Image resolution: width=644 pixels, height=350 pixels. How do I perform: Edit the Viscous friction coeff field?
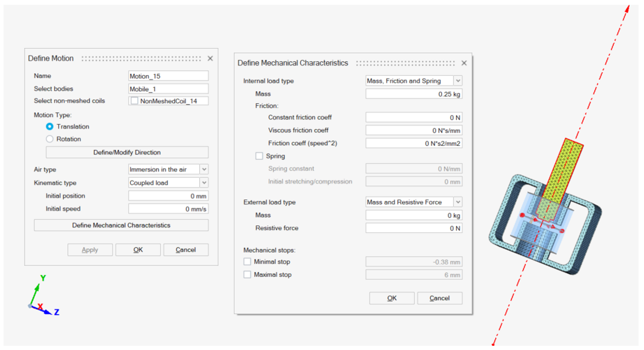point(414,130)
